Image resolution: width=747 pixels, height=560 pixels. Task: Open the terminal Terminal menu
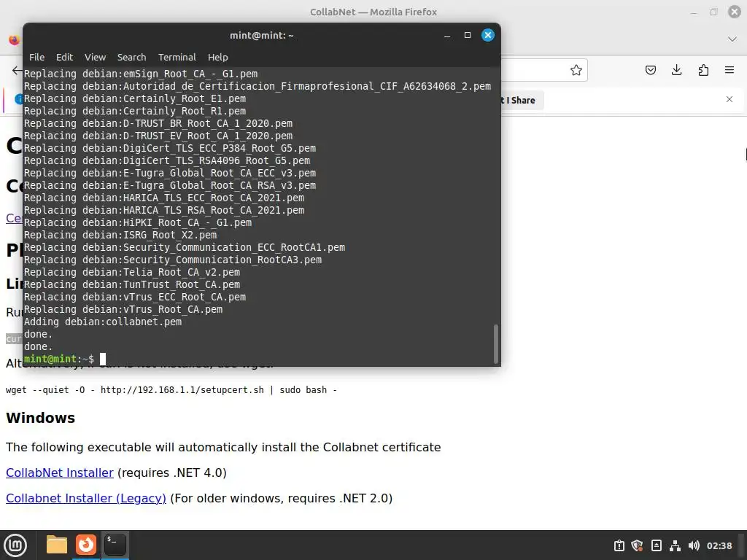[x=177, y=57]
